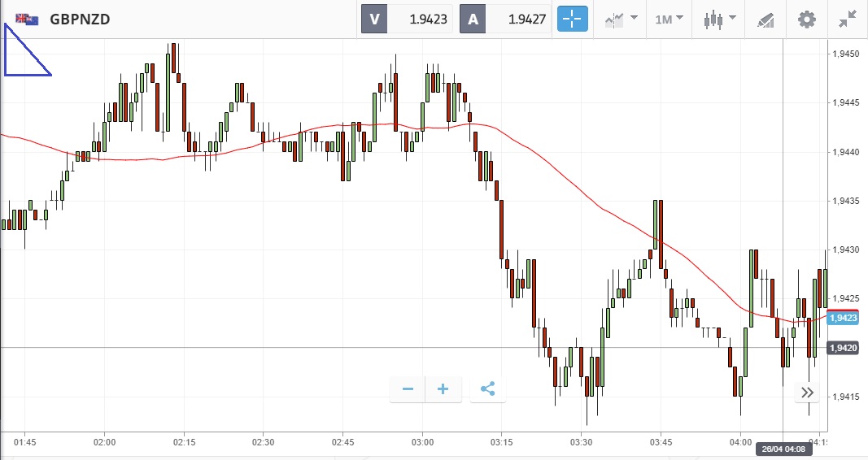Screen dimensions: 868x460
Task: Click the GBPNZD flag icon
Action: (x=27, y=19)
